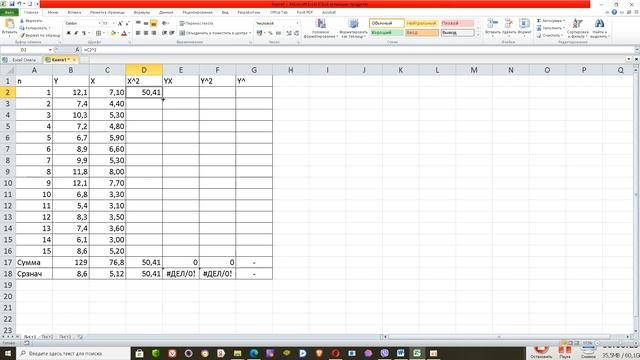Apply percent style to the cell
Screen dimensions: 640x360
pos(270,33)
